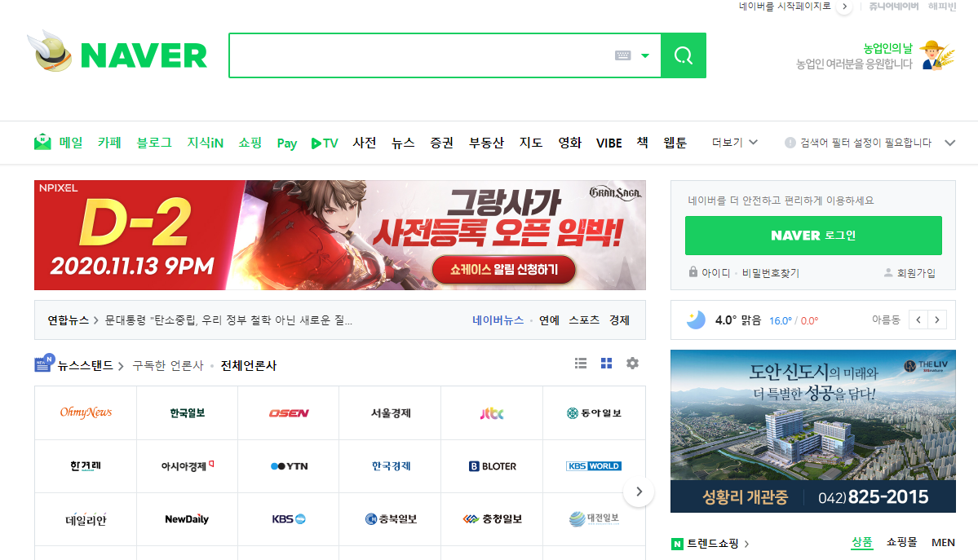978x560 pixels.
Task: Click the Gran Saga D-2 banner ad
Action: [340, 235]
